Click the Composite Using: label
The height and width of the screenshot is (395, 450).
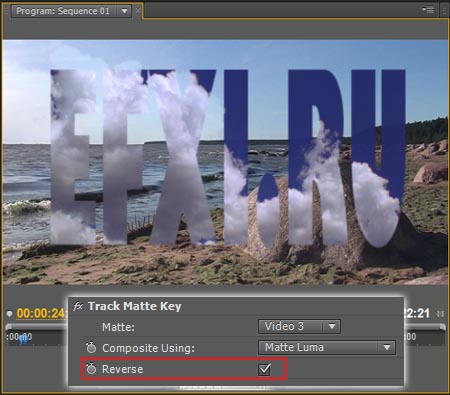(x=148, y=348)
